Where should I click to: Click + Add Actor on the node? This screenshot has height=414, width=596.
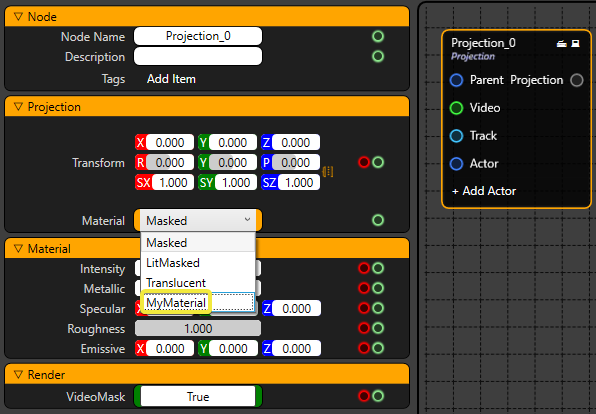tap(483, 191)
